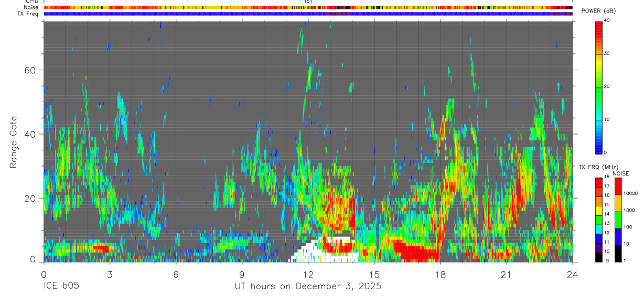
Task: Click the '9' hour tick on the time axis
Action: [242, 274]
